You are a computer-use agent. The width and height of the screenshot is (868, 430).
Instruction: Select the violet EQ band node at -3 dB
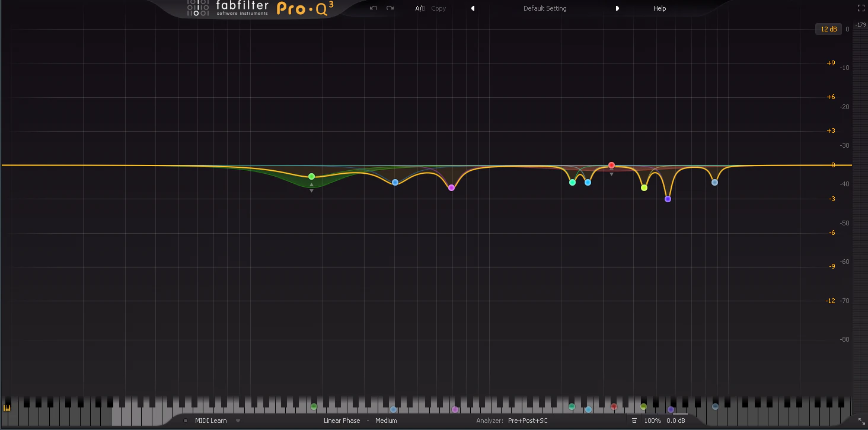coord(668,199)
